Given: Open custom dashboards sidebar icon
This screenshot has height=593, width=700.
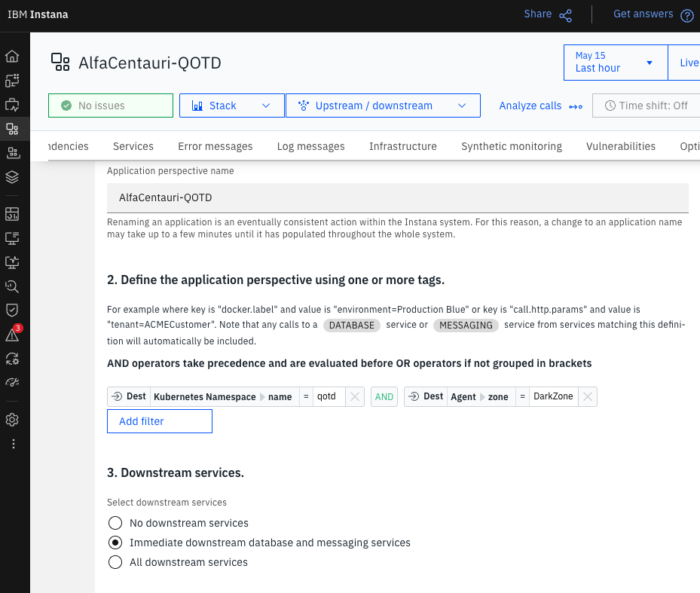Looking at the screenshot, I should (12, 214).
